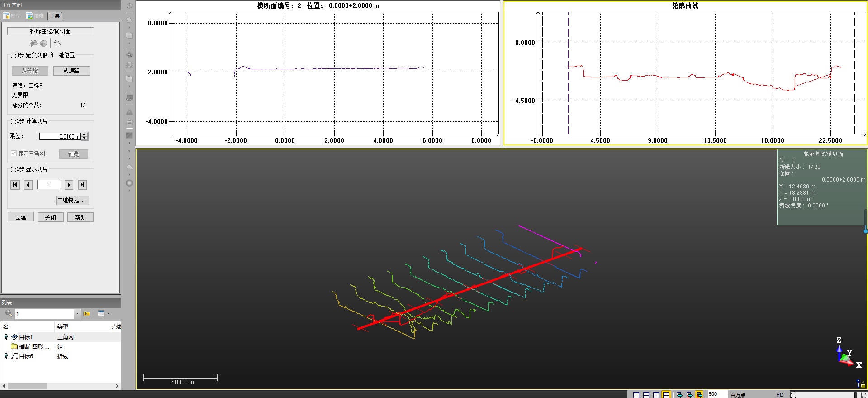Click the 预览 preview button
The width and height of the screenshot is (868, 398).
tap(74, 154)
